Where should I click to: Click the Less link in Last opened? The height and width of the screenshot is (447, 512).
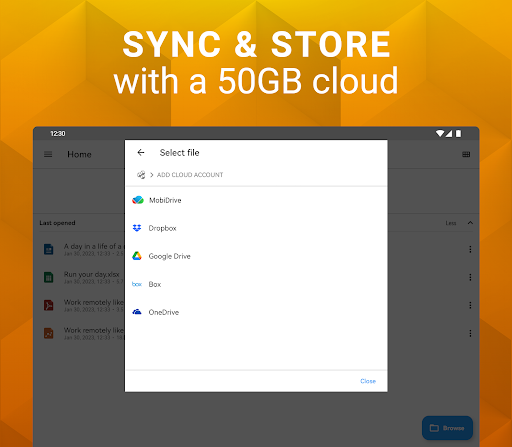coord(451,223)
